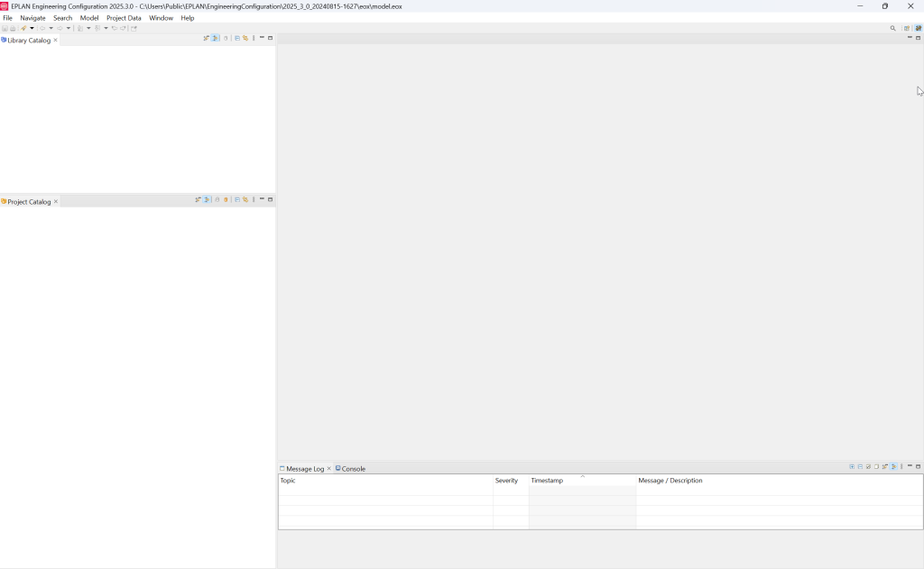Minimize the editor area
This screenshot has width=924, height=569.
point(910,37)
